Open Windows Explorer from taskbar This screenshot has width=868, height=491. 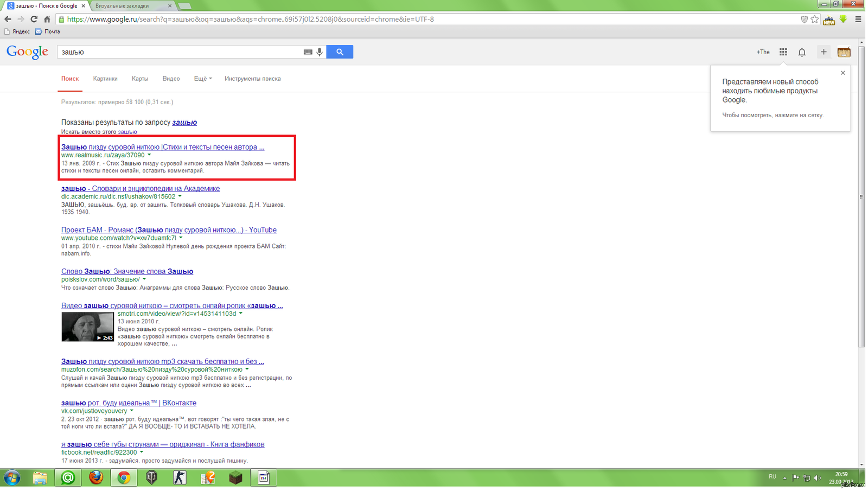40,478
